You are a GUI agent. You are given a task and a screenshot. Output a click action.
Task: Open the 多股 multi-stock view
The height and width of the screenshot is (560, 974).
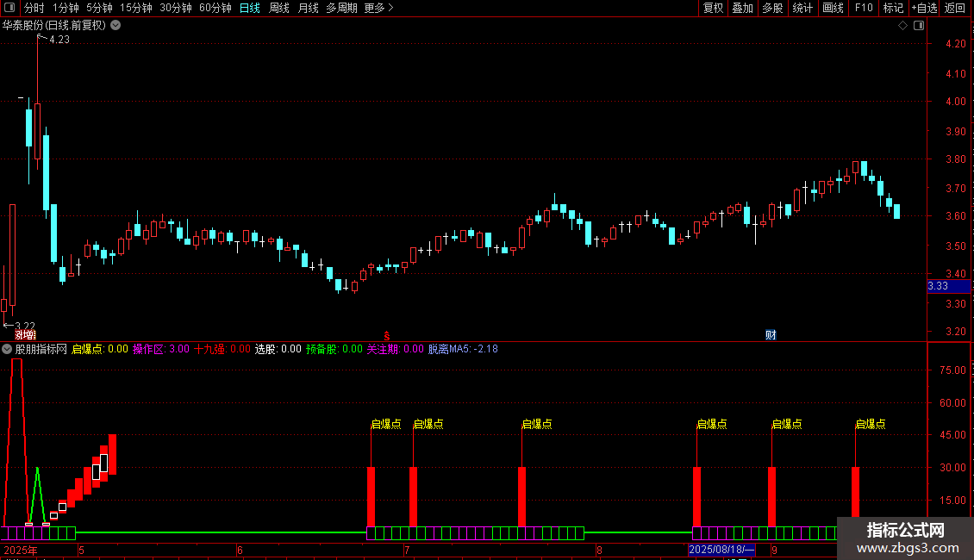772,8
